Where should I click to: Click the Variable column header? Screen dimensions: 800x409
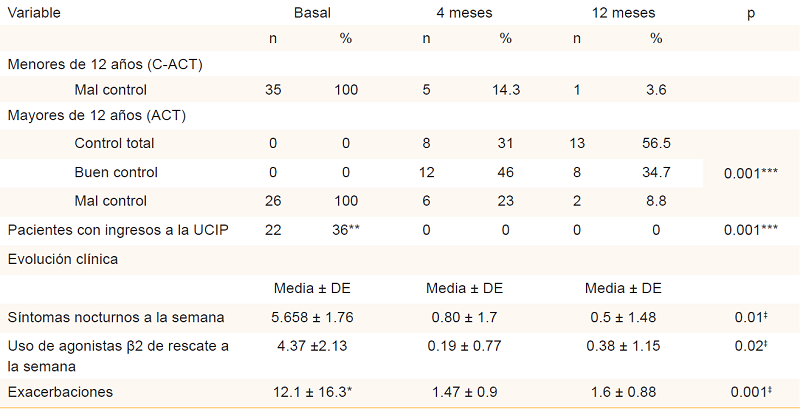(x=35, y=10)
